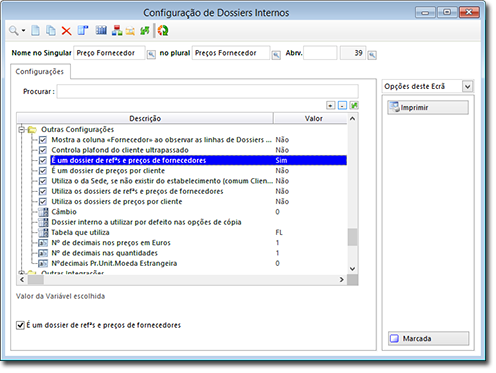The height and width of the screenshot is (373, 496).
Task: Duplicate record using the two-pages toolbar icon
Action: coord(51,31)
